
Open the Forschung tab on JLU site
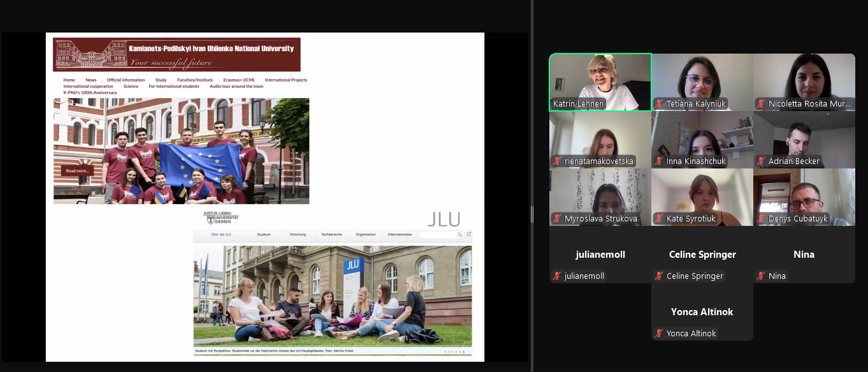(298, 234)
